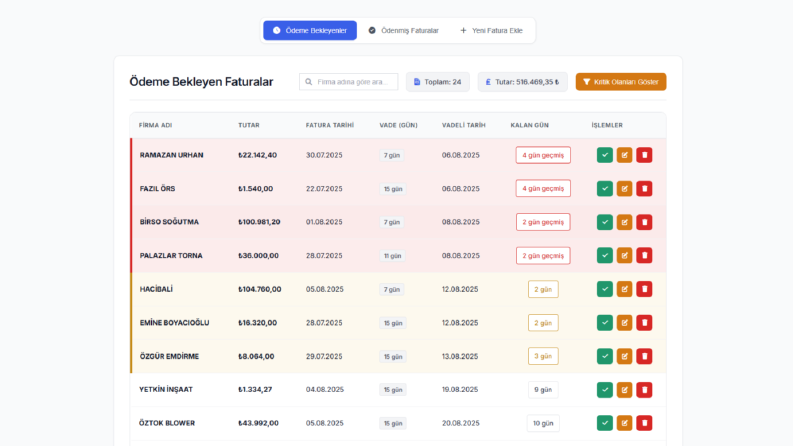Click the ÖZTOK BLOWER company name

pyautogui.click(x=167, y=423)
